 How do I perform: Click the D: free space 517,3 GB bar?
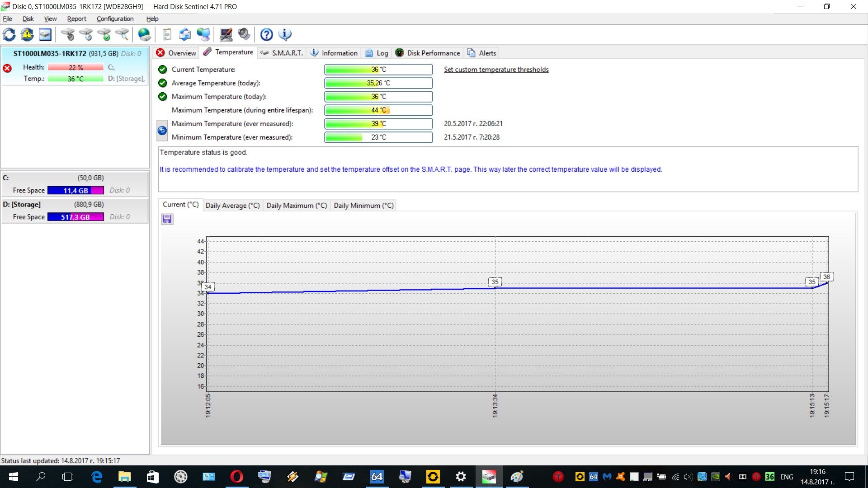[75, 217]
